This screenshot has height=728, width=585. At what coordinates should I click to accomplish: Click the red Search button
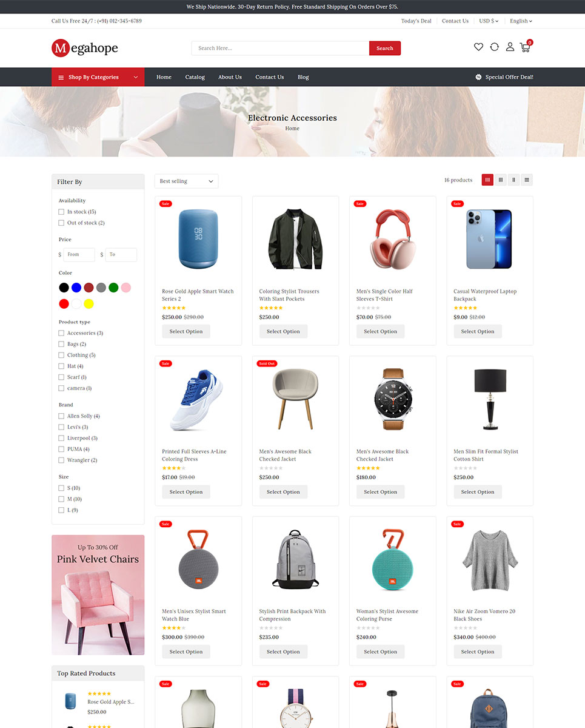coord(385,48)
